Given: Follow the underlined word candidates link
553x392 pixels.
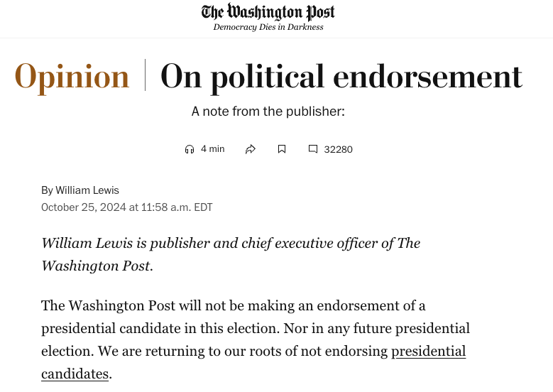Looking at the screenshot, I should (75, 374).
